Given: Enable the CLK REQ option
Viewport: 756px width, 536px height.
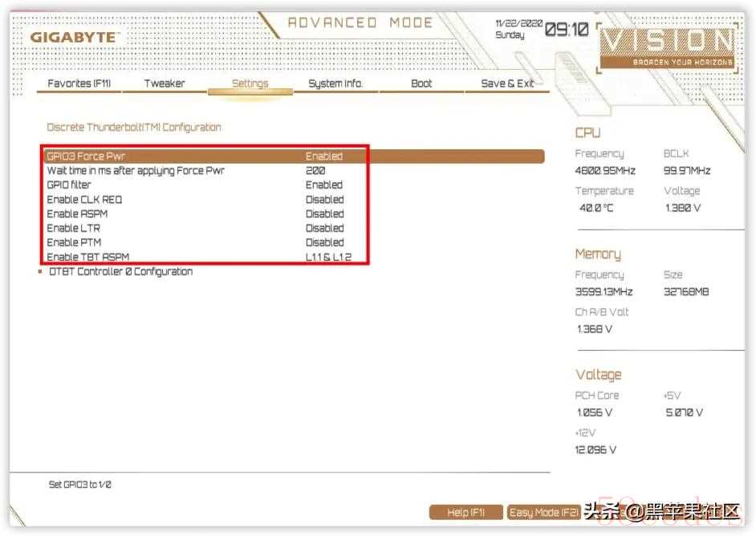Looking at the screenshot, I should point(324,200).
